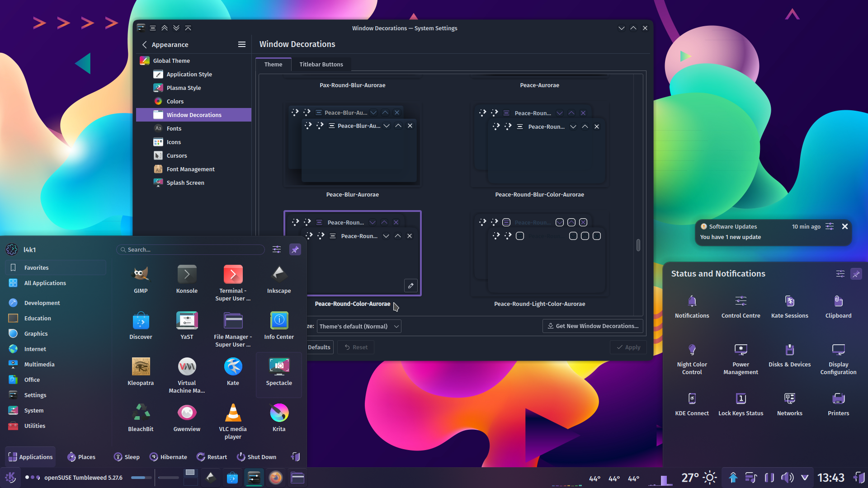The width and height of the screenshot is (868, 488).
Task: Open Display Configuration tray entry
Action: pyautogui.click(x=838, y=359)
